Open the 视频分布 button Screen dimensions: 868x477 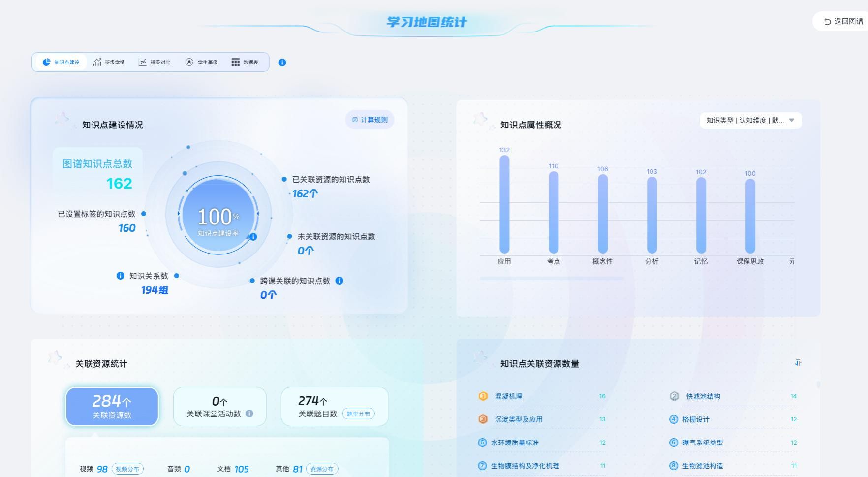(127, 469)
